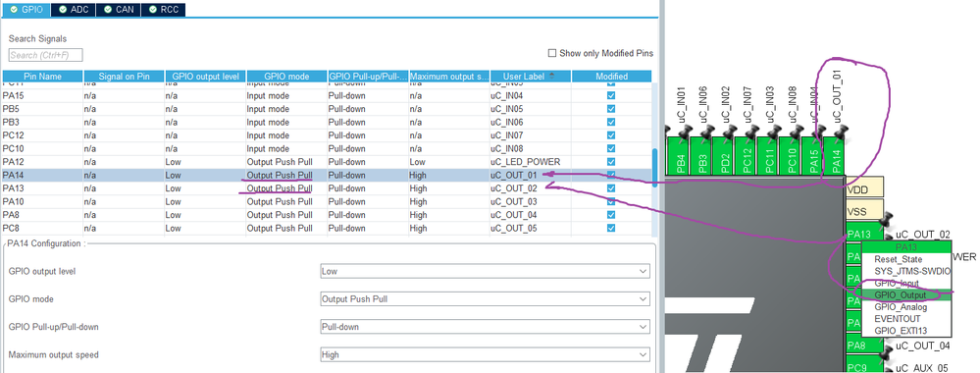Viewport: 980px width, 373px height.
Task: Sort by Pin Name column header
Action: [x=42, y=77]
